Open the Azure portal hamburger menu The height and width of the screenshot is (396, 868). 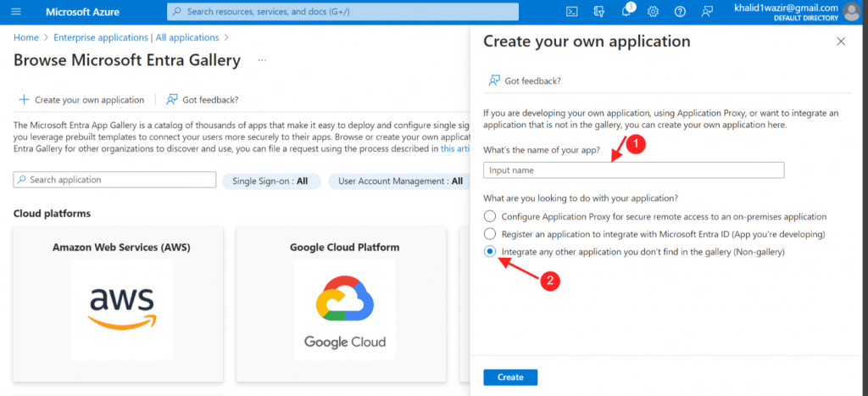pyautogui.click(x=15, y=12)
